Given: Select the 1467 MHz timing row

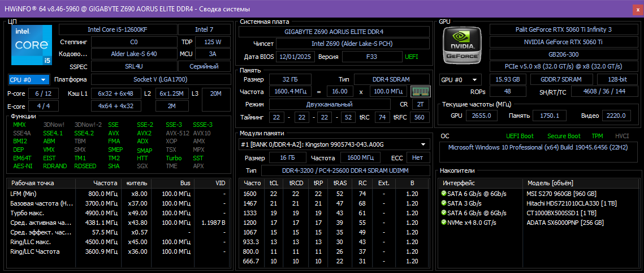Looking at the screenshot, I should click(x=334, y=203).
